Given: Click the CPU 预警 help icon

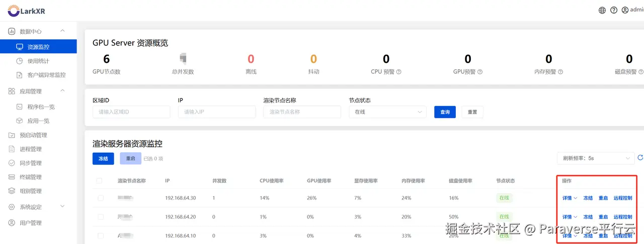Looking at the screenshot, I should pyautogui.click(x=399, y=72).
